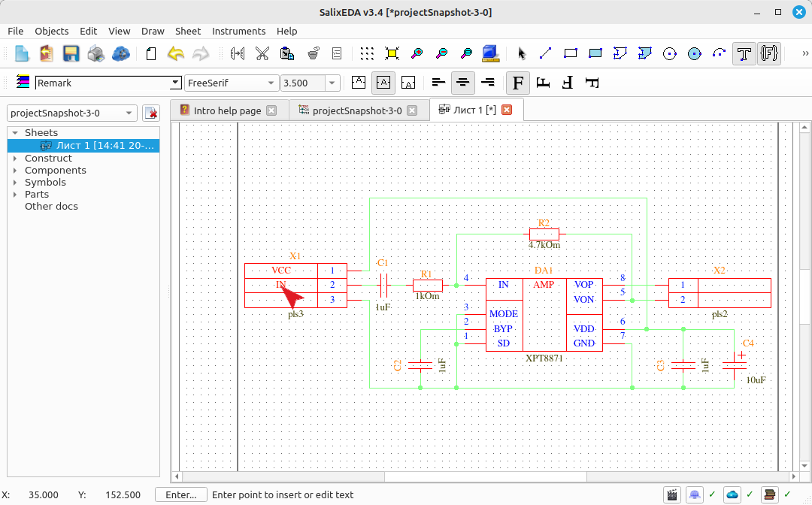Create a new project with blue document icon

point(22,53)
